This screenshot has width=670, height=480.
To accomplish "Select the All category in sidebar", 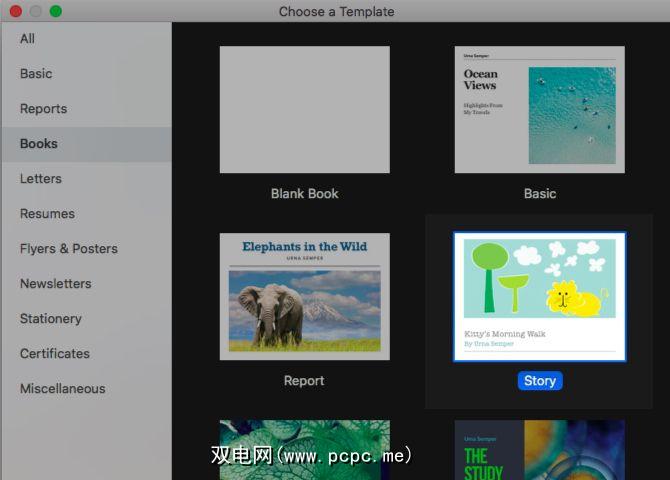I will click(x=86, y=39).
